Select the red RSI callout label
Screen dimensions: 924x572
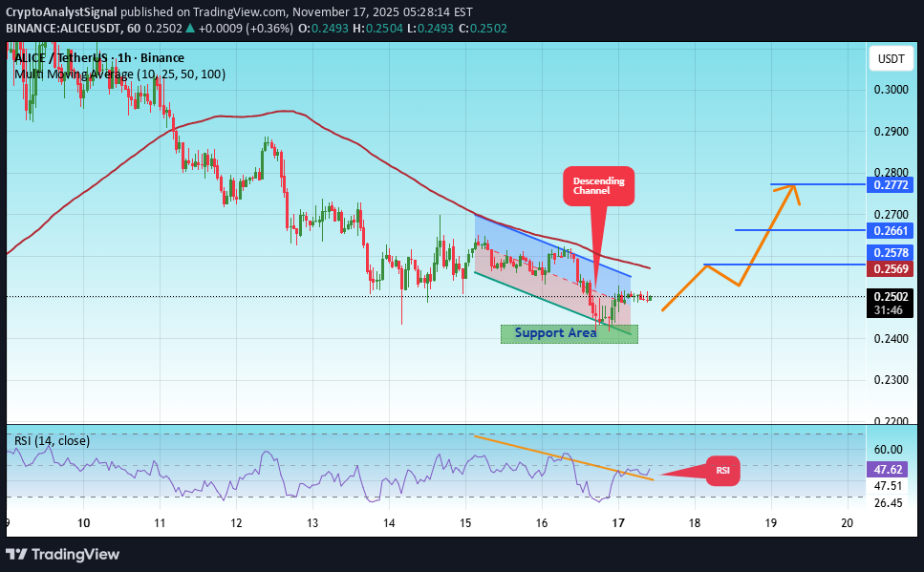click(x=721, y=471)
